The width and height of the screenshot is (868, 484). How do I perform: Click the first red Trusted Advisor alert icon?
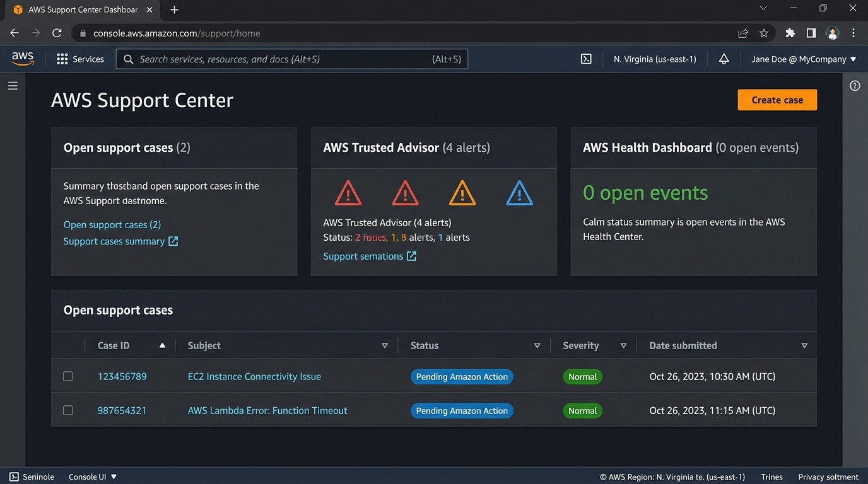(348, 193)
